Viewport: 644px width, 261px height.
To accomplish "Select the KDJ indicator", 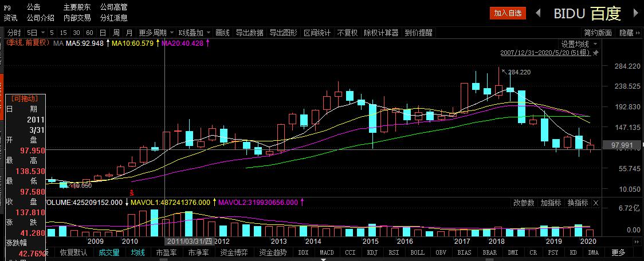I will coord(373,252).
